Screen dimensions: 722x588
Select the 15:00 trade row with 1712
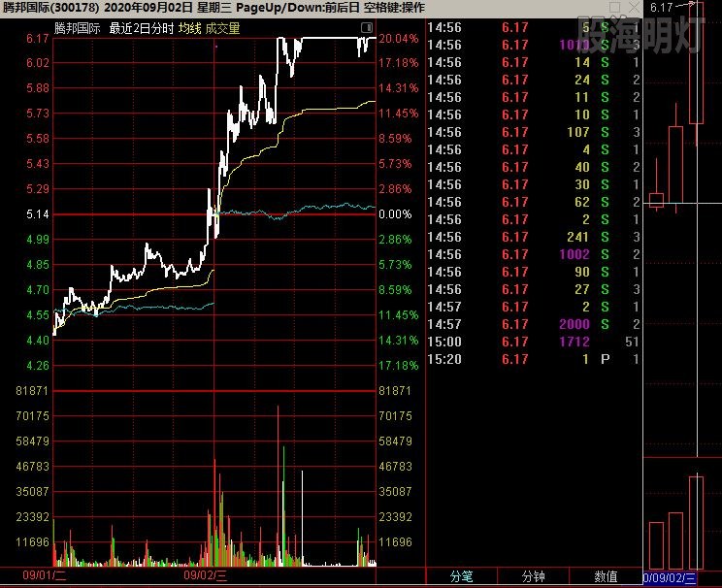point(534,342)
